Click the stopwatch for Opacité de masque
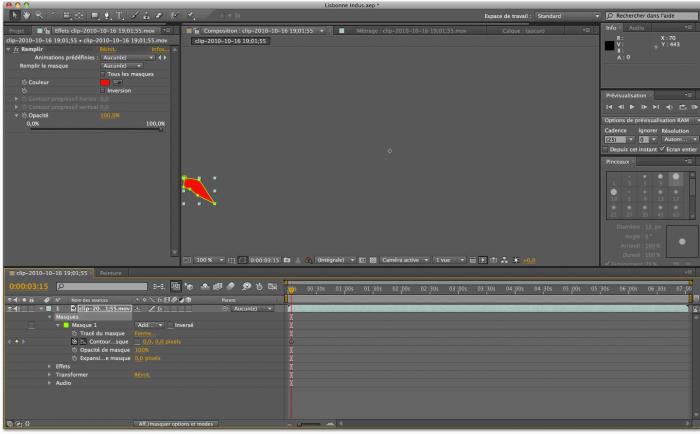The height and width of the screenshot is (434, 700). pyautogui.click(x=73, y=351)
